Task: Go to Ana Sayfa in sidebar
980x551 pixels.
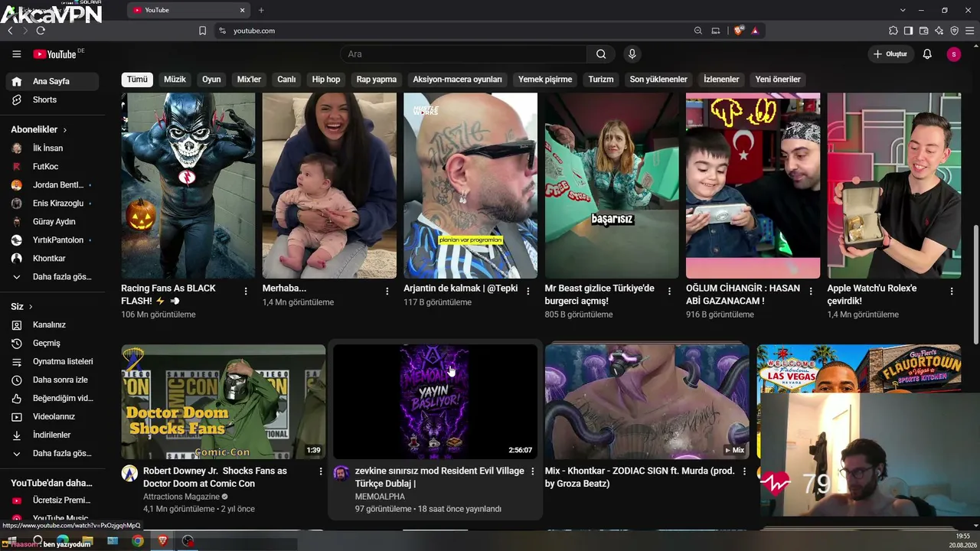Action: 52,81
